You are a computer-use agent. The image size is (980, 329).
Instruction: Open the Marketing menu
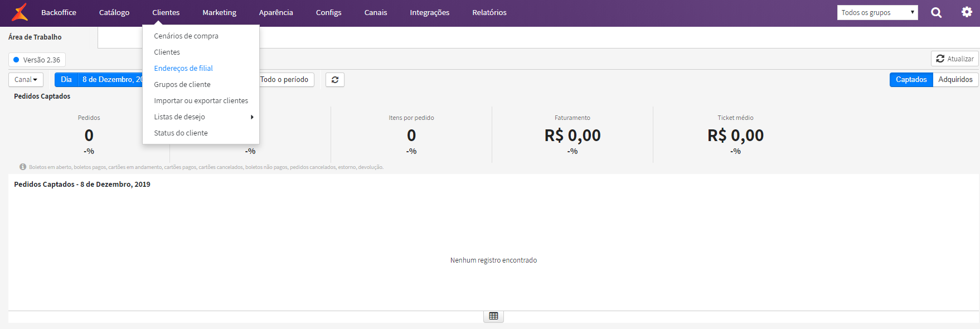(x=219, y=12)
